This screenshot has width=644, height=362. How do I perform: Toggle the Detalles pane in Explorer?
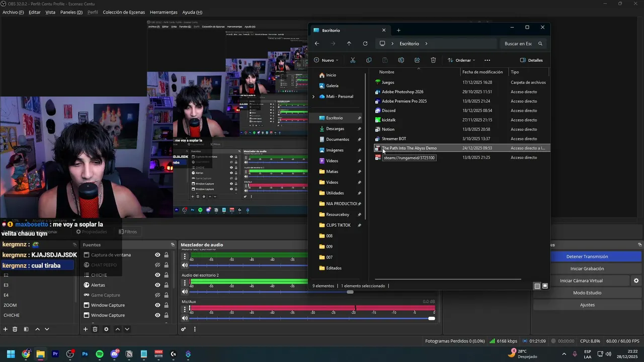pos(532,60)
